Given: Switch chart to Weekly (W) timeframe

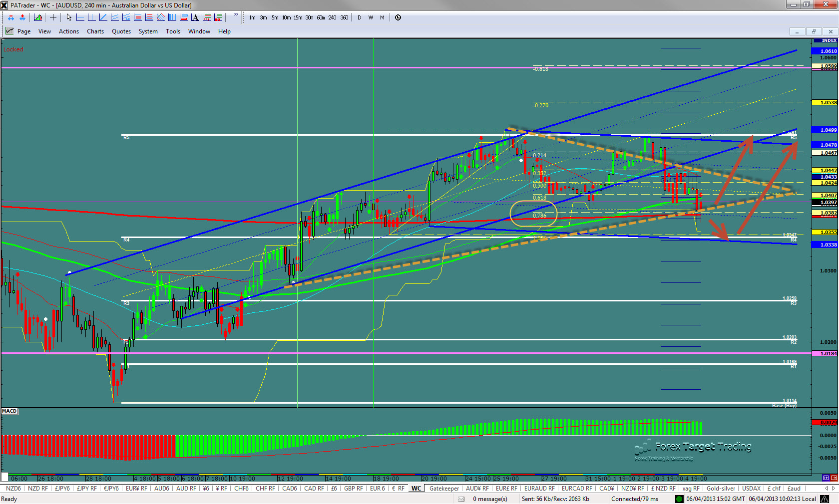Looking at the screenshot, I should tap(371, 17).
